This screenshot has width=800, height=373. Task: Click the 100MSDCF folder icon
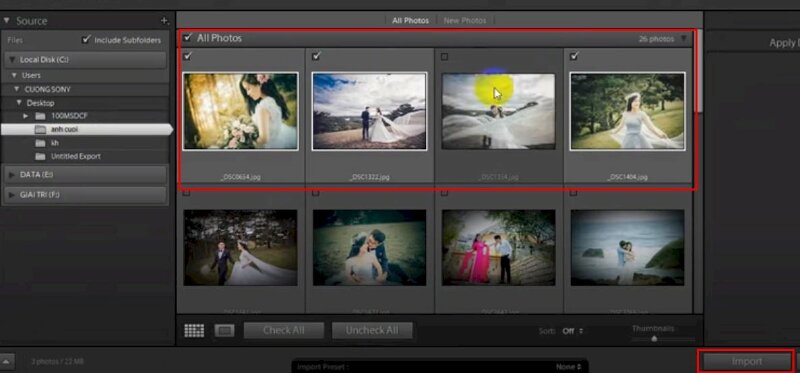tap(40, 116)
